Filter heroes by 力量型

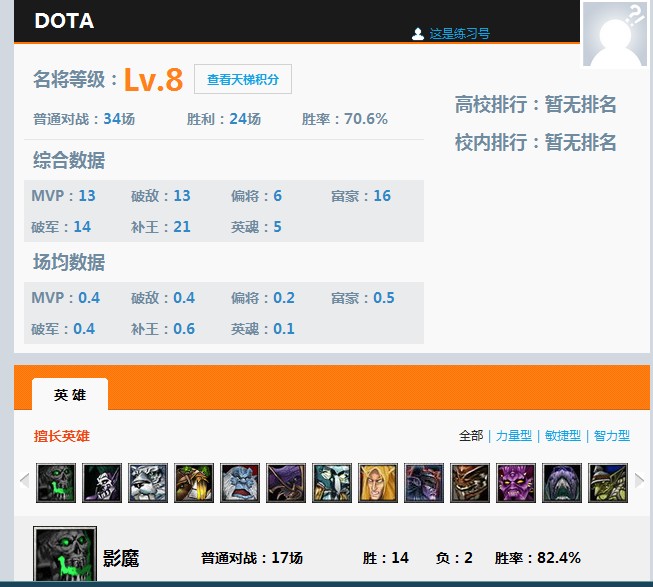click(x=514, y=436)
